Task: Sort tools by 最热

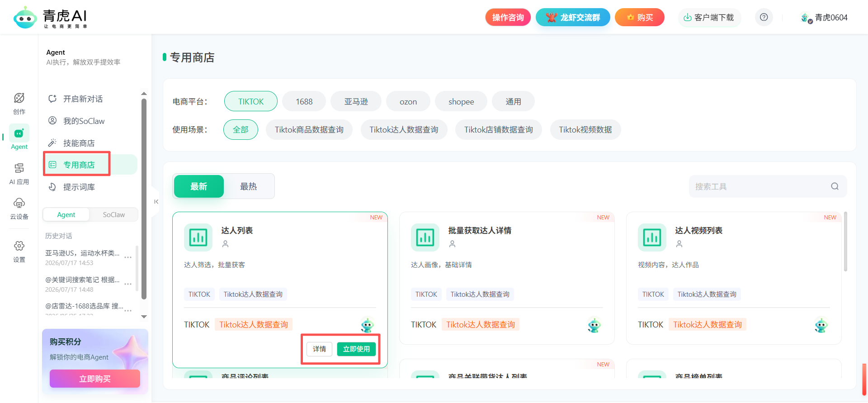Action: click(249, 186)
